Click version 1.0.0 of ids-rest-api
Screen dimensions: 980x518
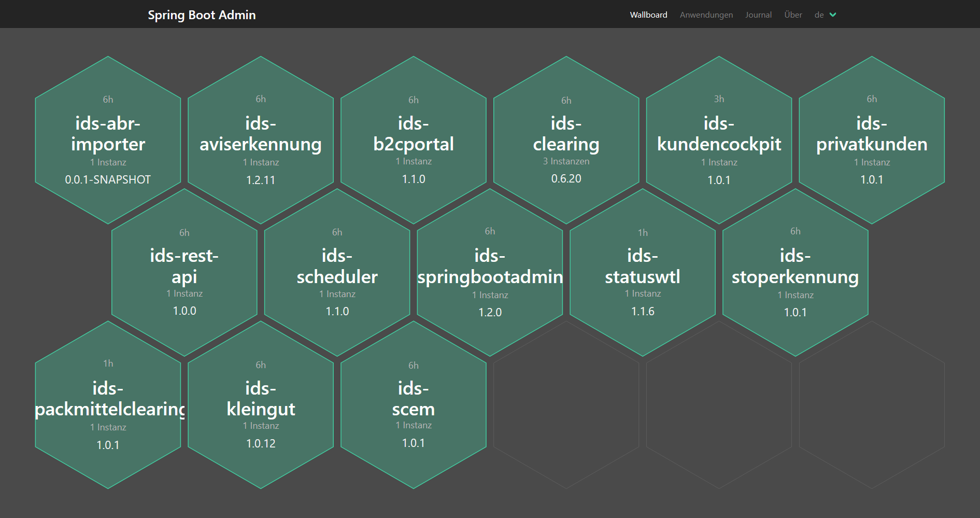click(184, 311)
